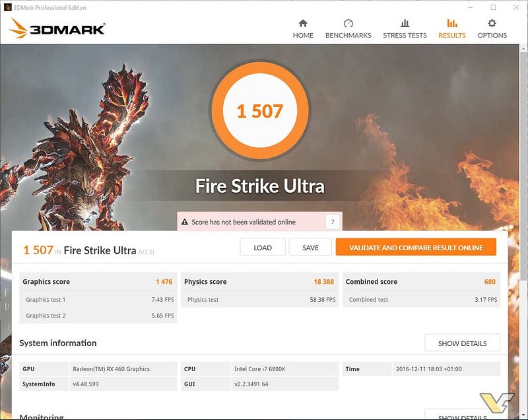This screenshot has height=420, width=528.
Task: Click the SAVE button
Action: (310, 247)
